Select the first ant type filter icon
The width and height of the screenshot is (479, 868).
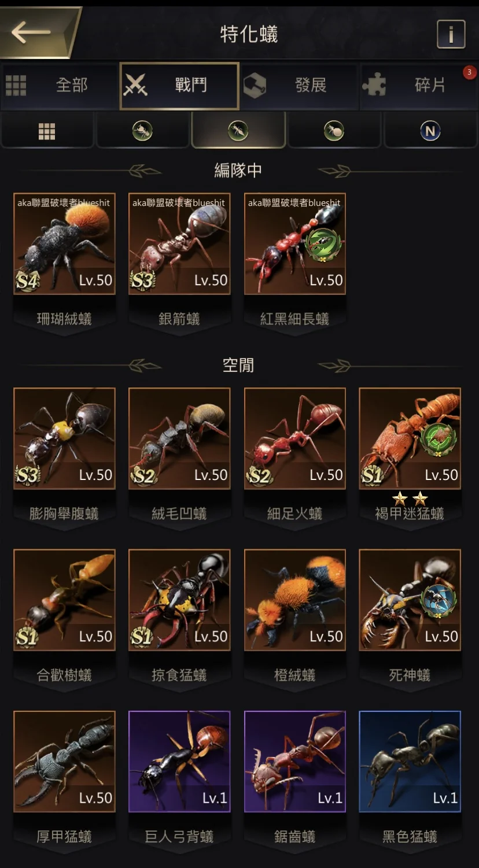point(142,131)
